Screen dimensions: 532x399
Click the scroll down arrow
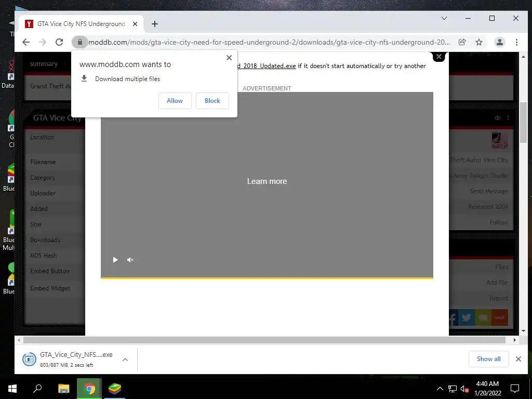pyautogui.click(x=524, y=331)
